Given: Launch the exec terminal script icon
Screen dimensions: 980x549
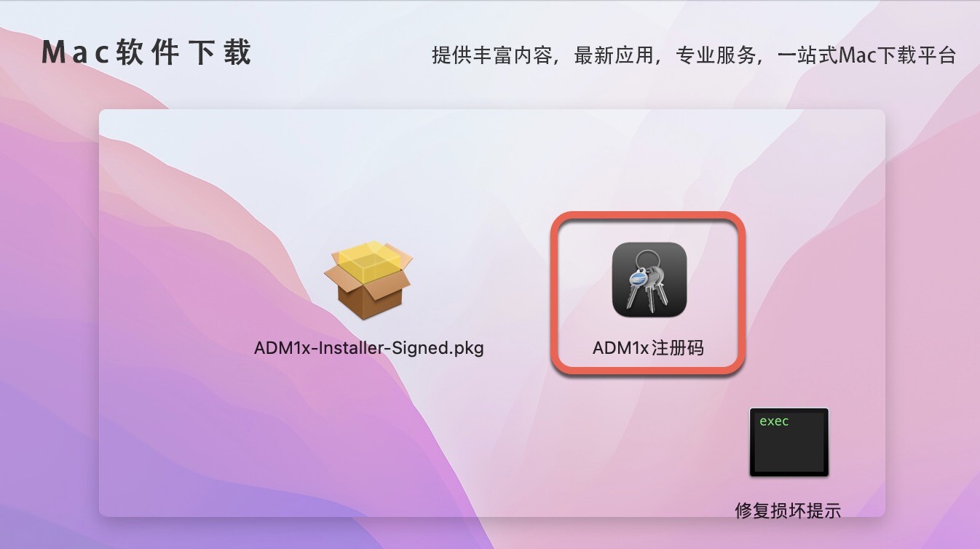Looking at the screenshot, I should (x=789, y=442).
